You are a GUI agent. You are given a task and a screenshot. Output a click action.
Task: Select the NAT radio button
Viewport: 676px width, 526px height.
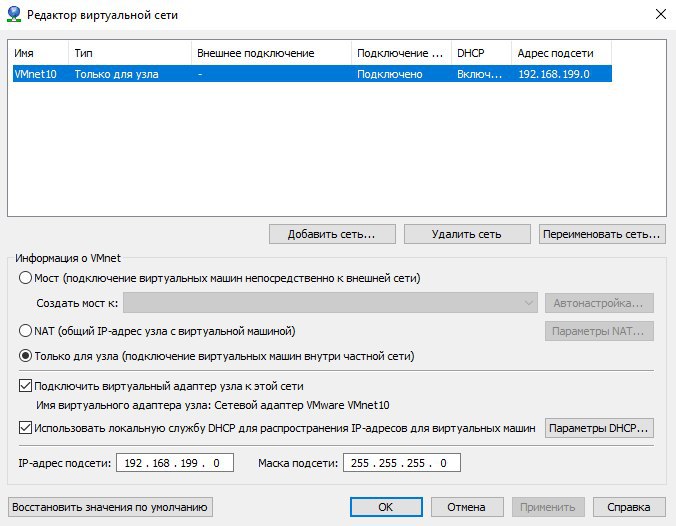pyautogui.click(x=25, y=331)
